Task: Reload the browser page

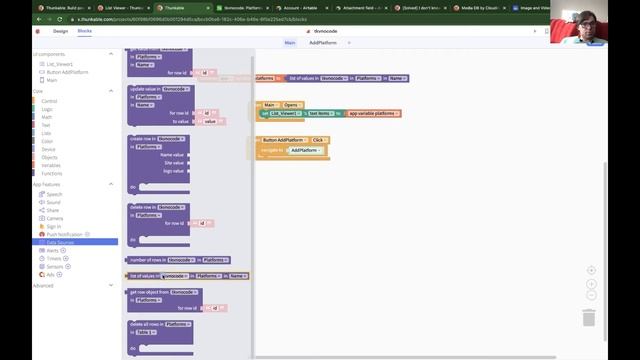Action: [60, 19]
